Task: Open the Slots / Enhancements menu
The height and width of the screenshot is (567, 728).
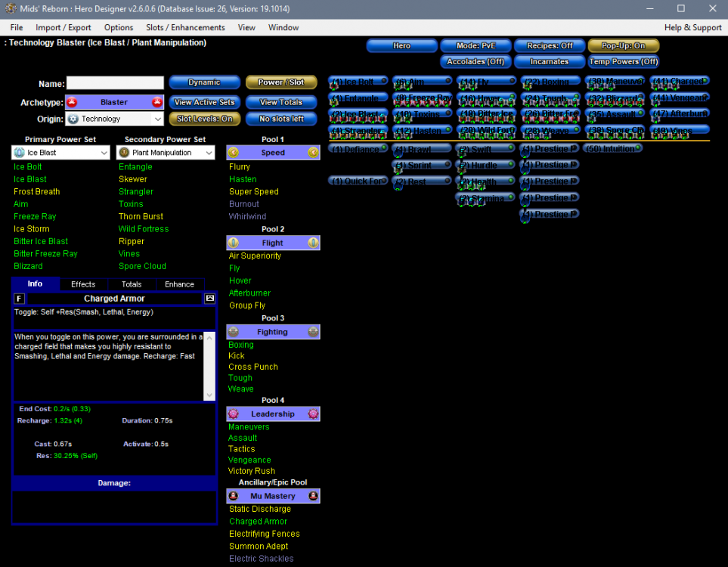Action: point(185,27)
